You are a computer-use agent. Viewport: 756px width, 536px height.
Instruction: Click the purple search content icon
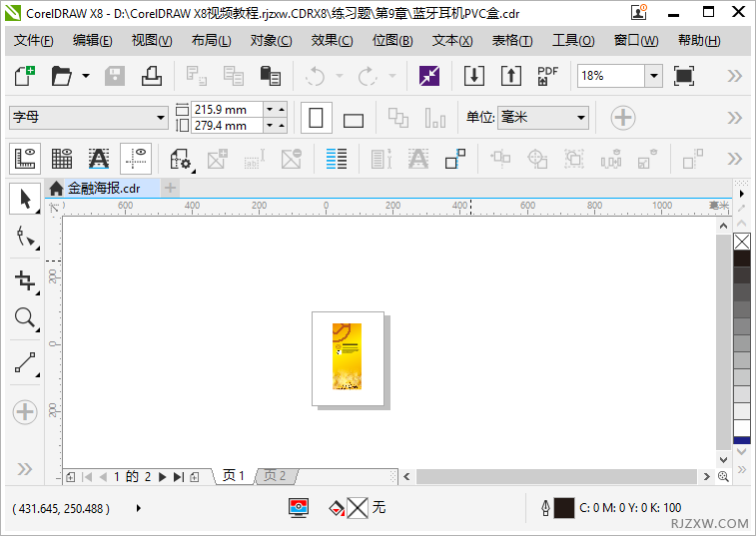point(429,76)
